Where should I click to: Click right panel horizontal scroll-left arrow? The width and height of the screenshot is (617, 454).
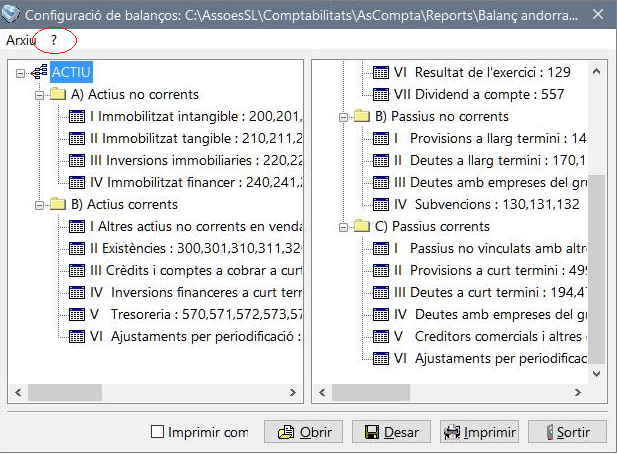tap(322, 392)
